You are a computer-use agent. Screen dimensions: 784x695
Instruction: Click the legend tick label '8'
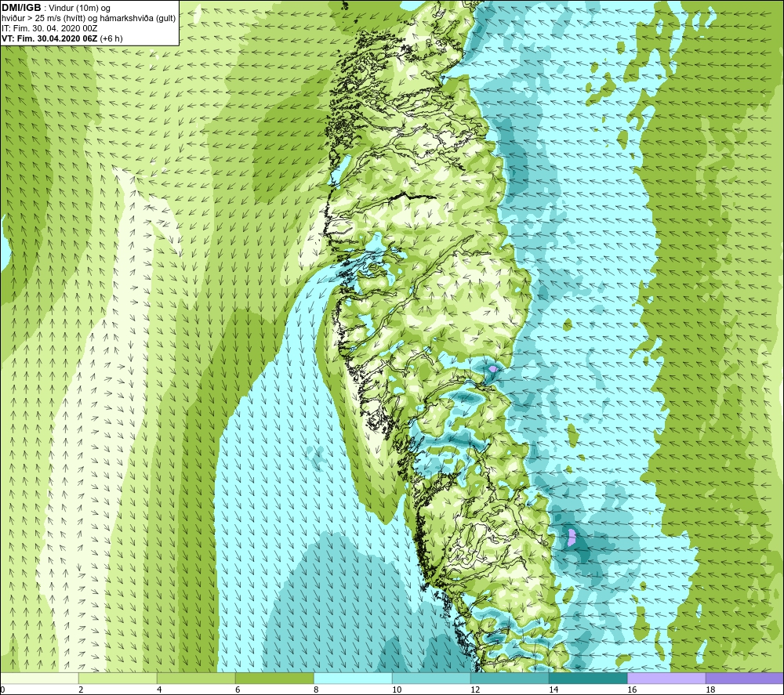coord(316,690)
